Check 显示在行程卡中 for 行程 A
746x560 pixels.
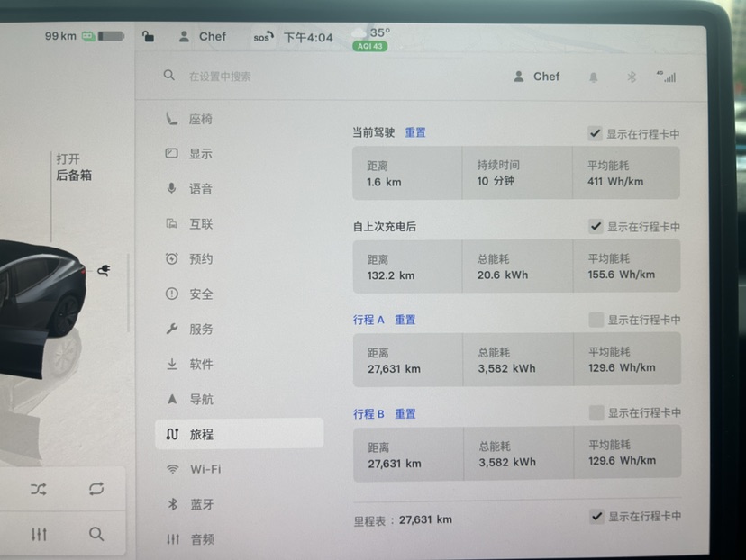596,320
